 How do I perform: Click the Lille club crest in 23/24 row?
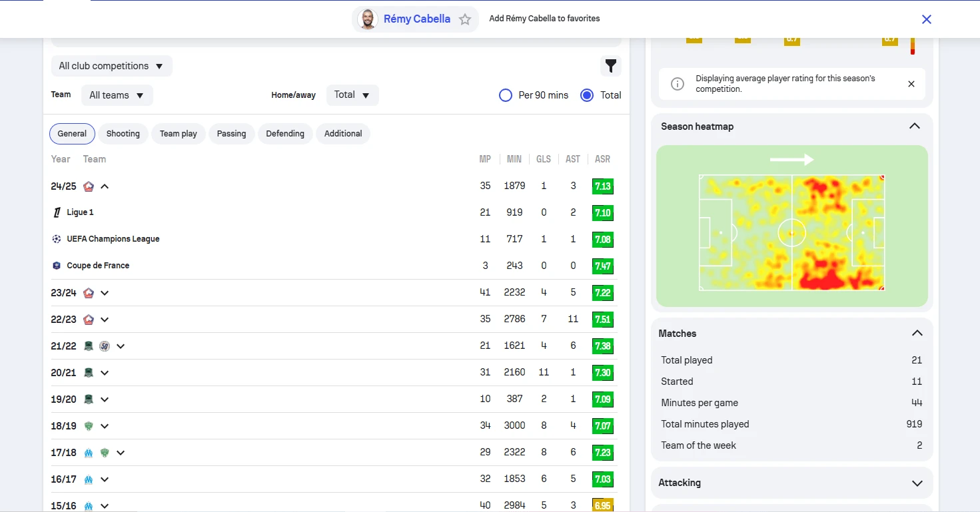(x=89, y=293)
